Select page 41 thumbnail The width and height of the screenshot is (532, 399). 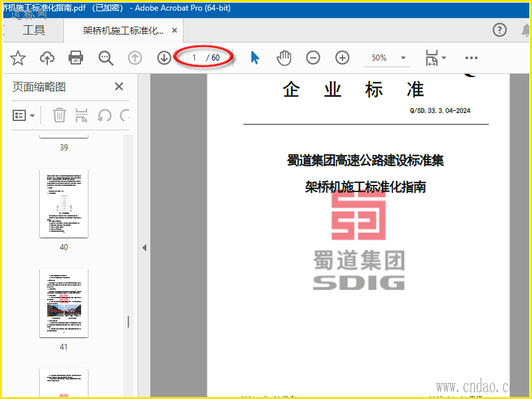pos(64,303)
